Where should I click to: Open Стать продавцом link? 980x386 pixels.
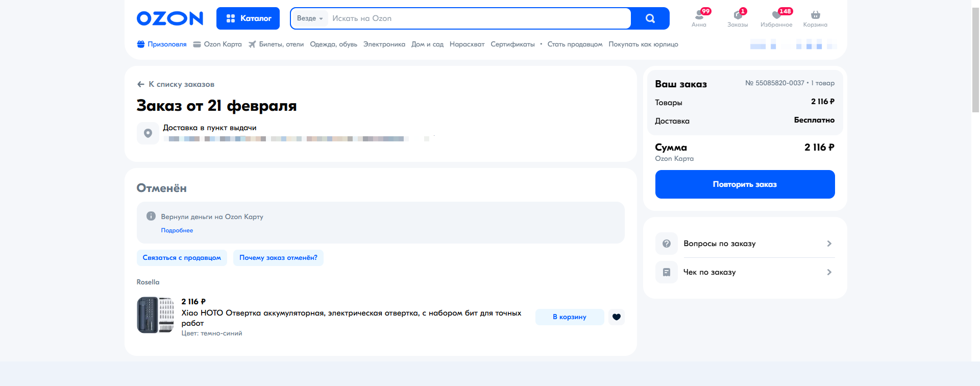(x=575, y=44)
